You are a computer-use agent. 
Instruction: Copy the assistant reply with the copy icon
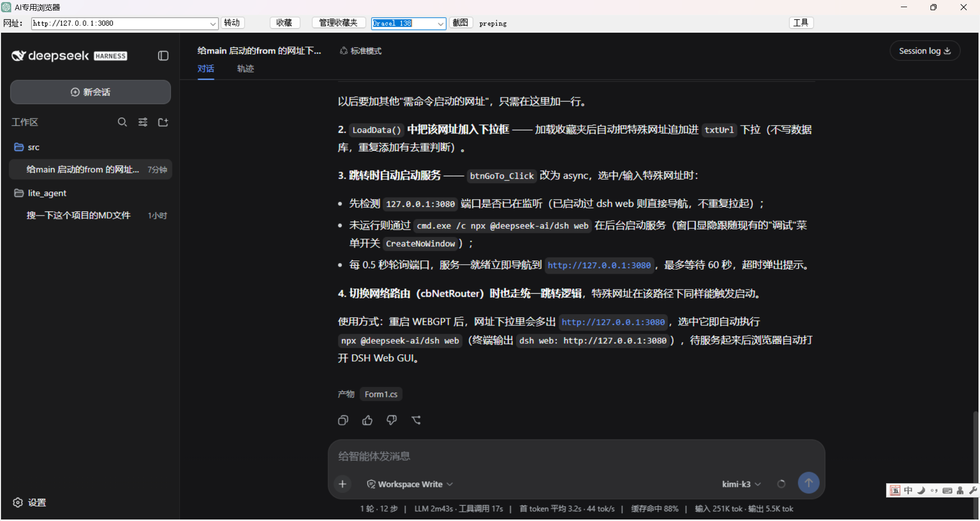click(x=343, y=420)
